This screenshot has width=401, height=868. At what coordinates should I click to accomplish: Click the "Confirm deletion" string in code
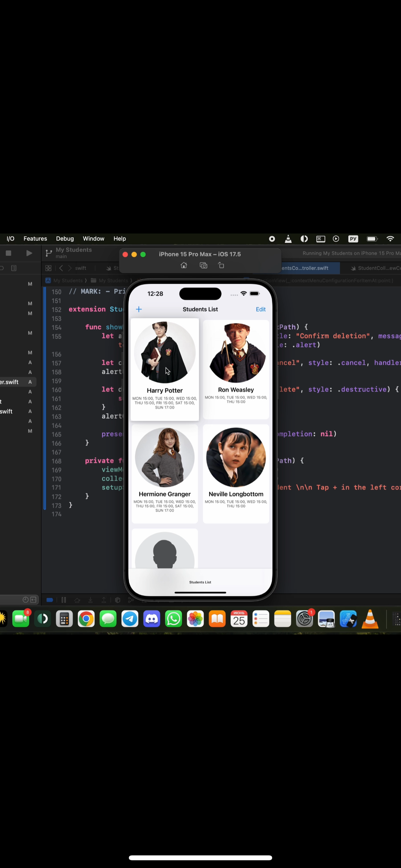tap(333, 336)
